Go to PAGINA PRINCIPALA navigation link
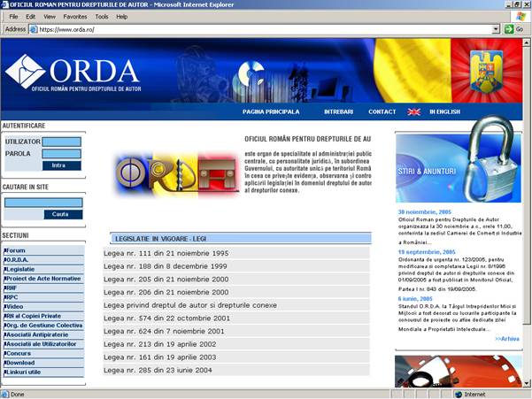 (271, 112)
